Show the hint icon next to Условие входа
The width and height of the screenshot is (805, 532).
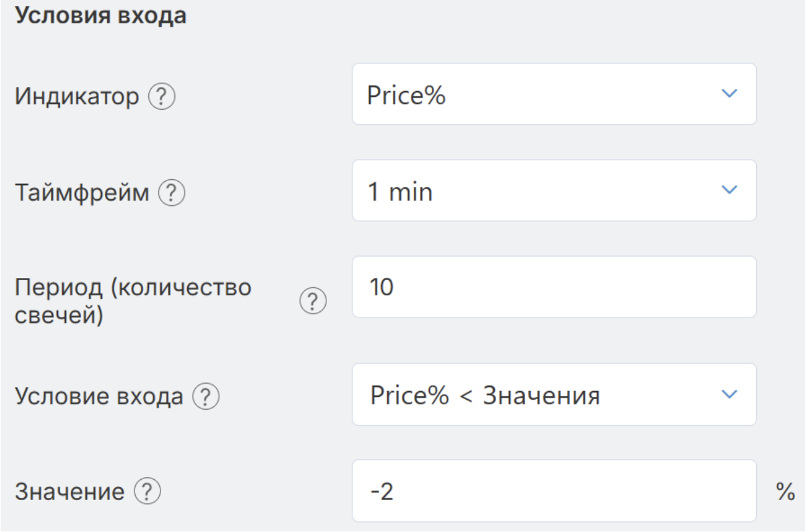(207, 398)
